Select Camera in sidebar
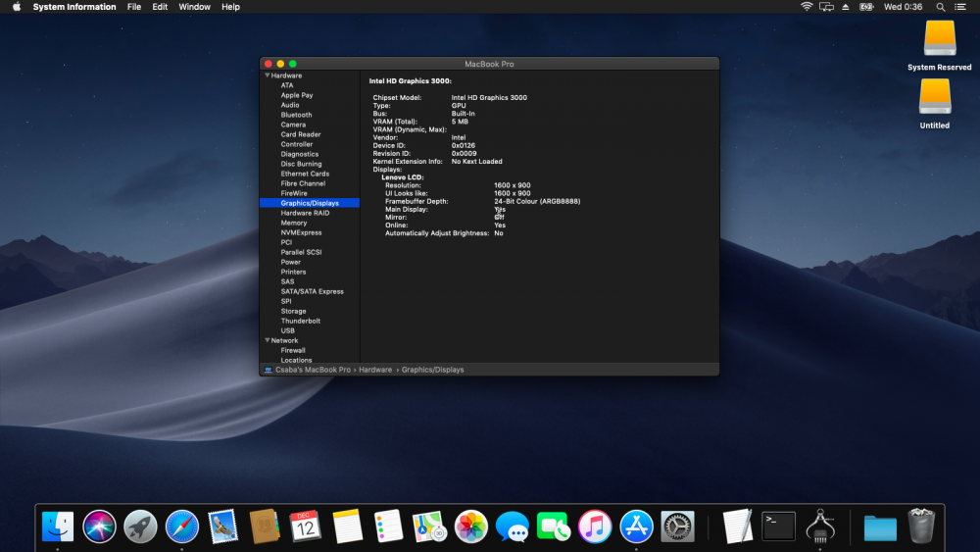980x552 pixels. (293, 125)
